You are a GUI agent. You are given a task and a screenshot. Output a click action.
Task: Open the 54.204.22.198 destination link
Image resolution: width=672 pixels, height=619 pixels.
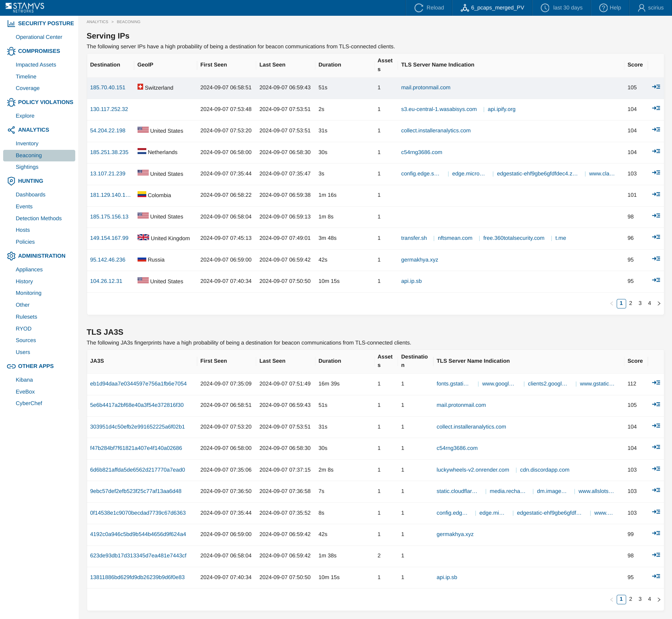click(107, 131)
